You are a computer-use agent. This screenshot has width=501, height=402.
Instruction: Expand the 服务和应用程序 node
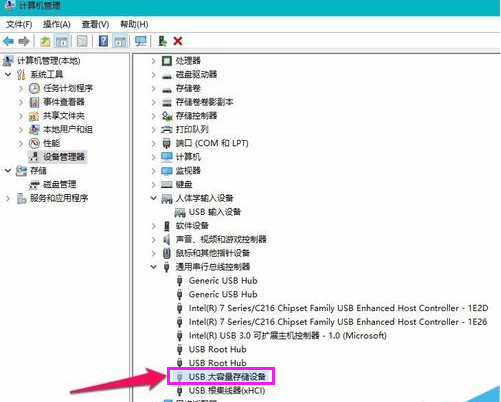[8, 198]
